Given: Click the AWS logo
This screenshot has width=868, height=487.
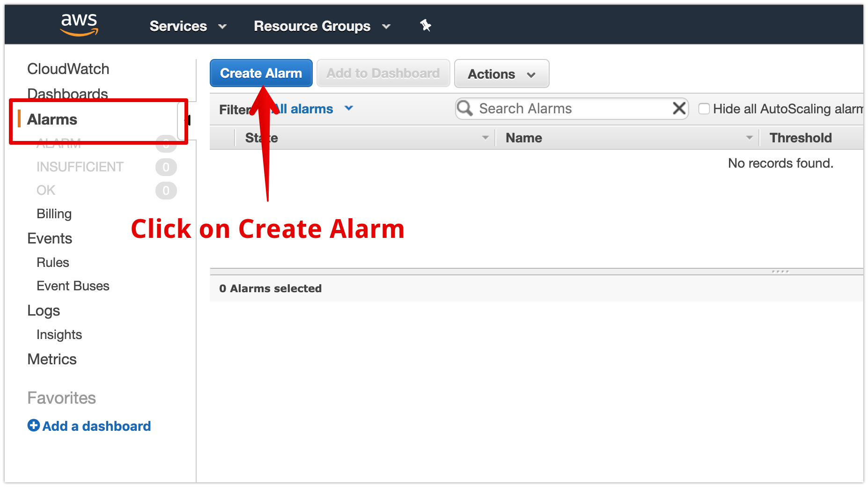Looking at the screenshot, I should pos(79,24).
